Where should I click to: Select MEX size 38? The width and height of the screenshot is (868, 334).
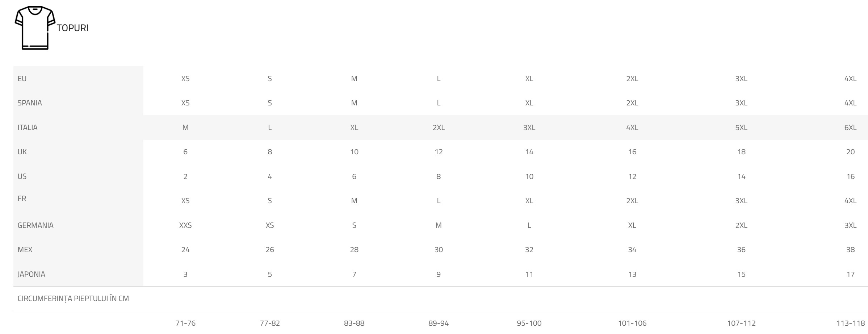coord(850,250)
